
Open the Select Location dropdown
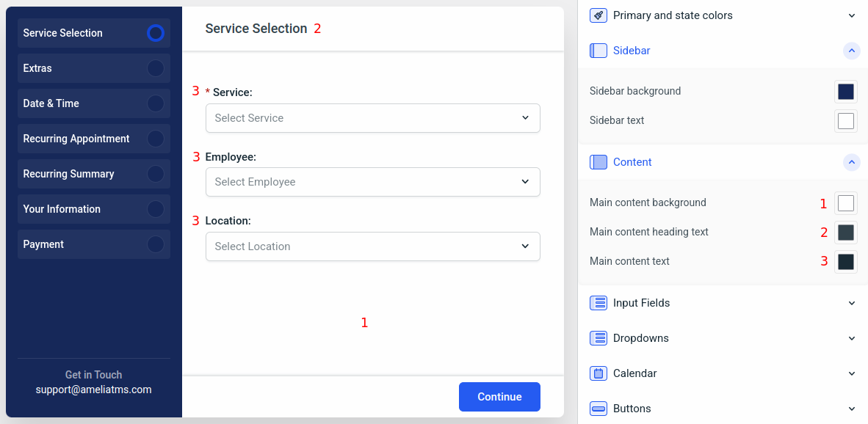coord(372,246)
